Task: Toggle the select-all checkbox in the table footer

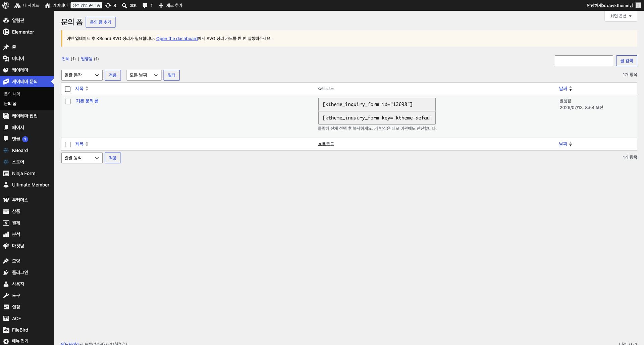Action: [x=68, y=144]
